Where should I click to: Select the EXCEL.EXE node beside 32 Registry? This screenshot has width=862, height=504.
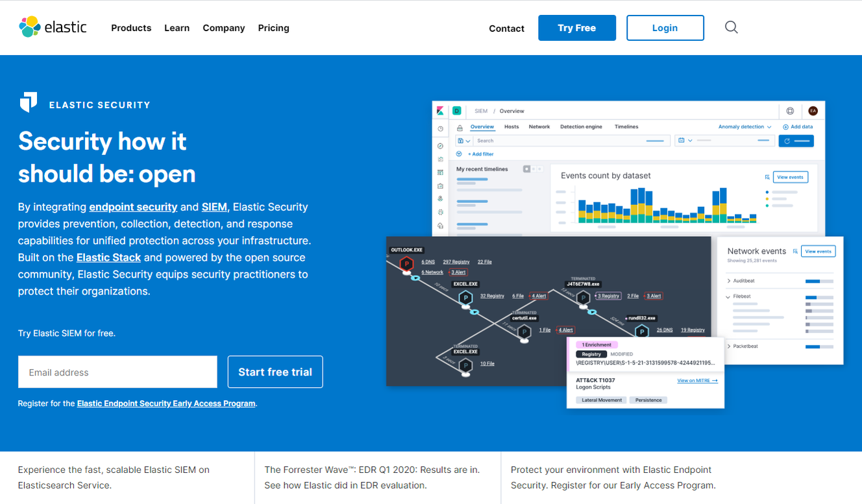coord(465,298)
